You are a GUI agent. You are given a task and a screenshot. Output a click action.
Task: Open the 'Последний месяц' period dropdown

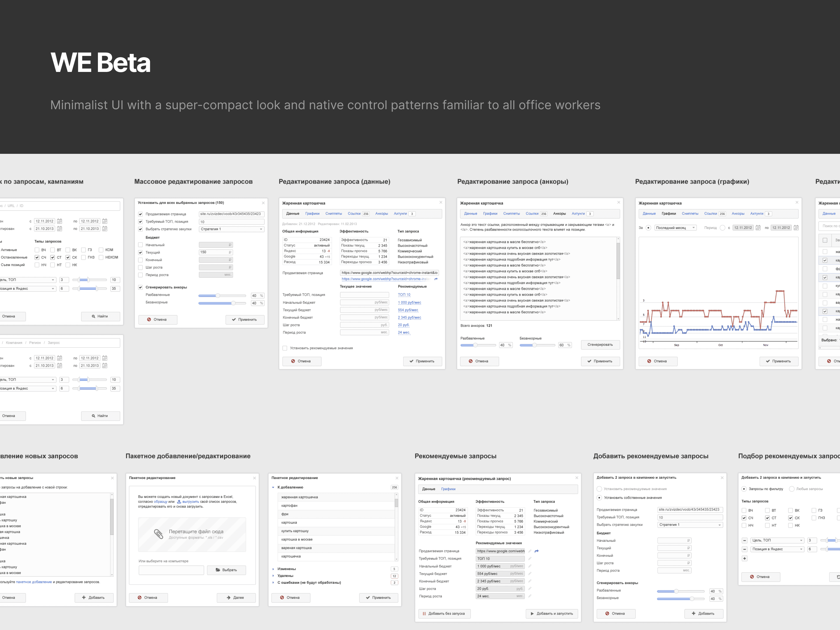tap(675, 228)
